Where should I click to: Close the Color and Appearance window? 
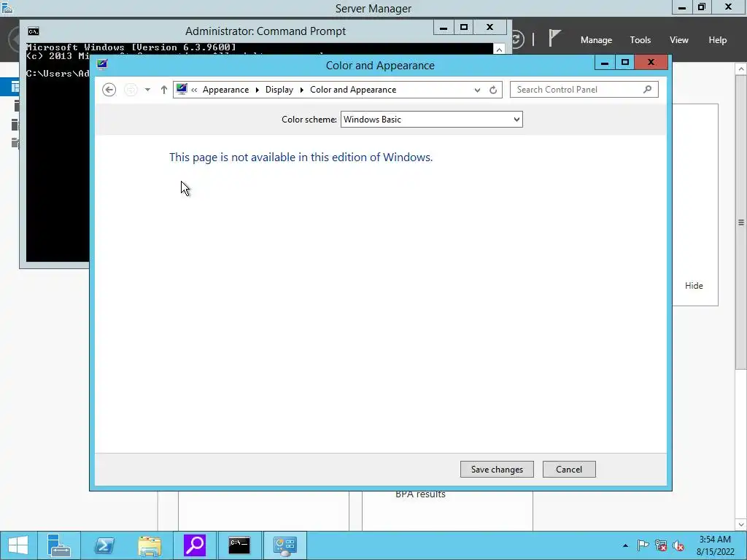tap(651, 63)
